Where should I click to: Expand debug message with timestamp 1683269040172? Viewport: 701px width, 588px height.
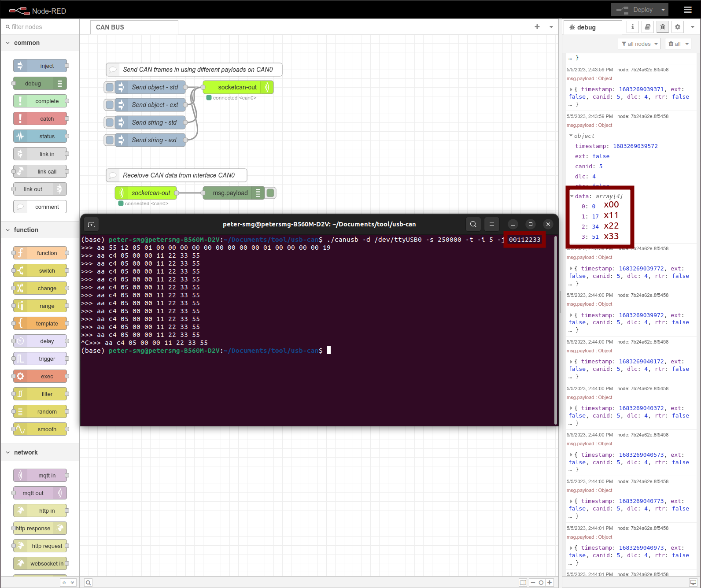(571, 362)
